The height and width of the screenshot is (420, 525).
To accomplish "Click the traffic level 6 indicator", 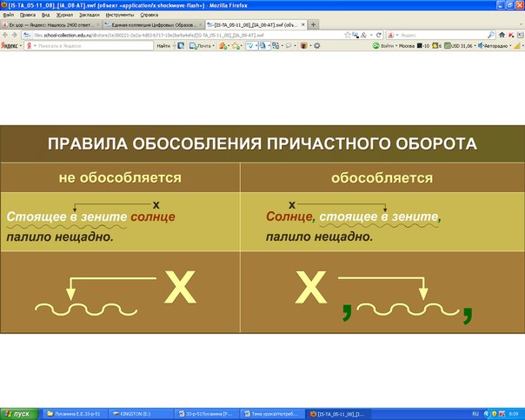I will click(437, 46).
